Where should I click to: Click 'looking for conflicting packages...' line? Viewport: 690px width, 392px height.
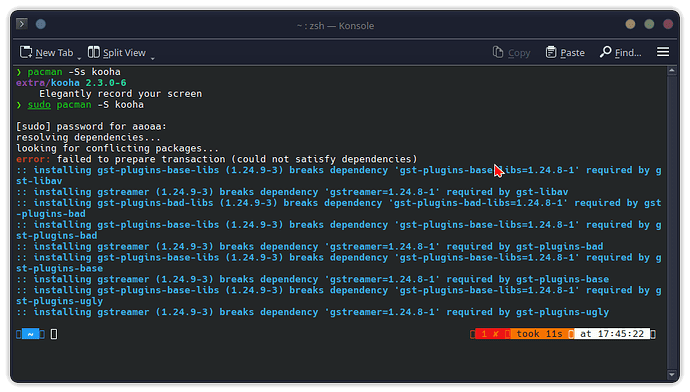click(117, 148)
